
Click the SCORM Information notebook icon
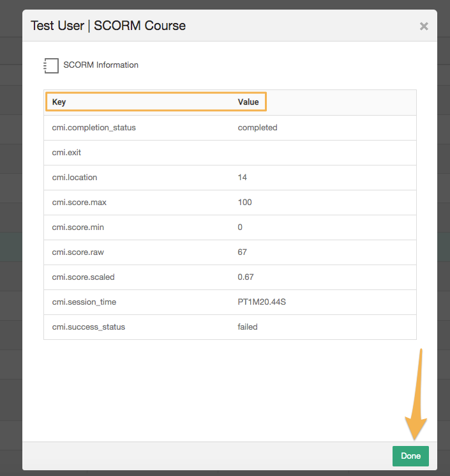(x=51, y=66)
